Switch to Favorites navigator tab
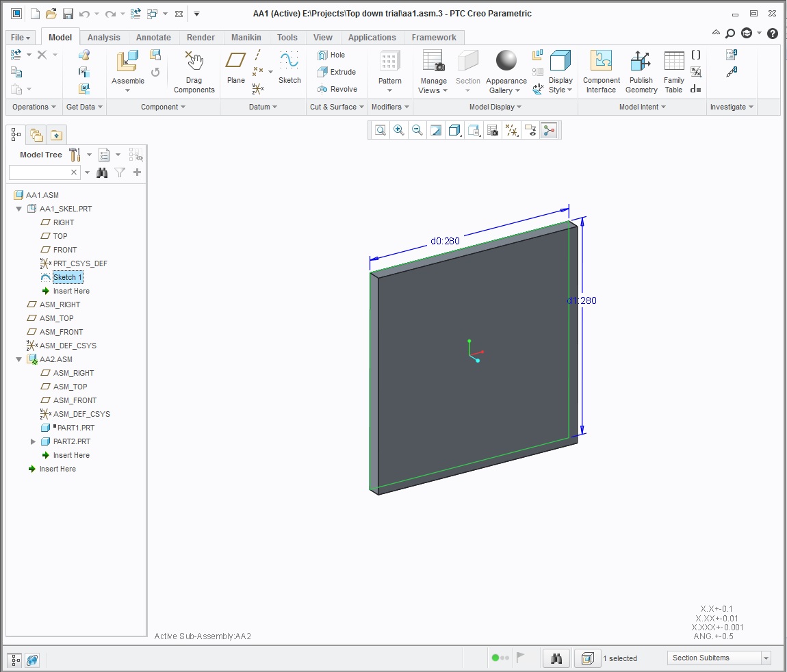This screenshot has width=787, height=672. coord(56,135)
